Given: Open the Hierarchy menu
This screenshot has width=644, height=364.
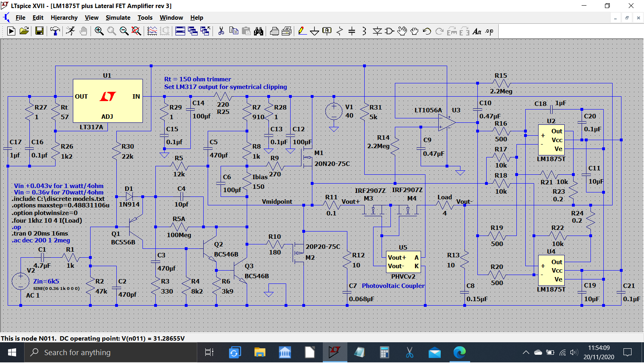Looking at the screenshot, I should pyautogui.click(x=64, y=18).
